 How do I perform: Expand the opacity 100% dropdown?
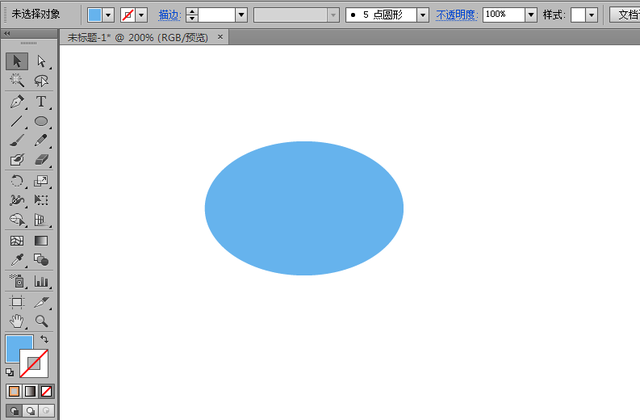click(x=531, y=15)
